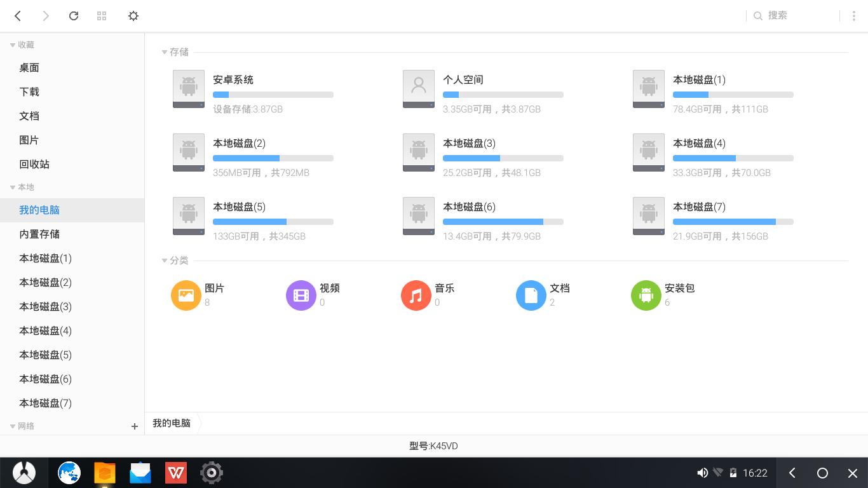Go back using the toolbar back arrow
The height and width of the screenshot is (488, 868).
point(18,16)
